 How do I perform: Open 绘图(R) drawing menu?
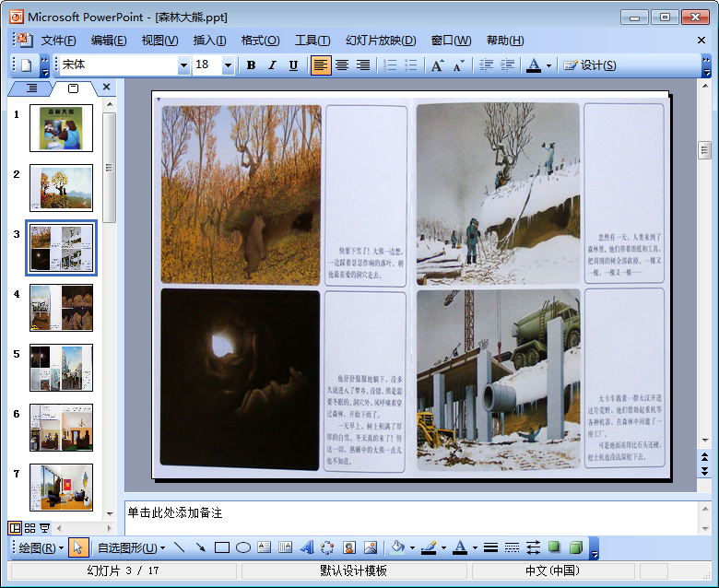pyautogui.click(x=41, y=547)
